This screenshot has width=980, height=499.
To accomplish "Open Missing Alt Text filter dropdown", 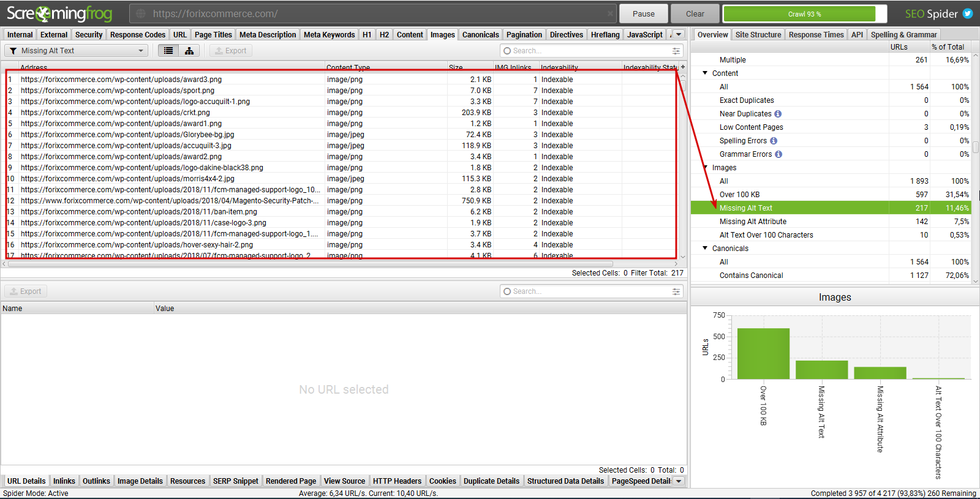I will tap(77, 51).
